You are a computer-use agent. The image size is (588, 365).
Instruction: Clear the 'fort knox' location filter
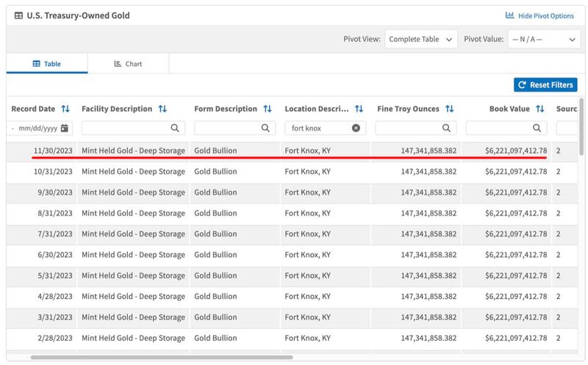tap(356, 128)
